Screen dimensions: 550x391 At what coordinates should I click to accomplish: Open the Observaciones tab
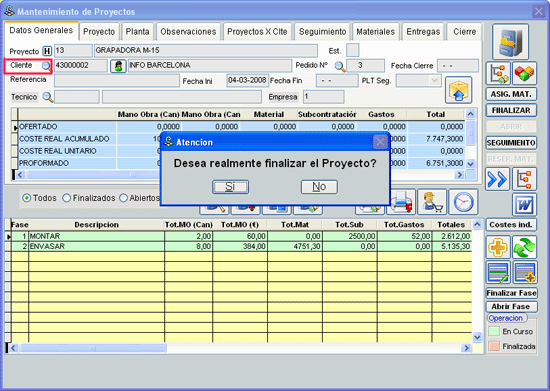[188, 32]
